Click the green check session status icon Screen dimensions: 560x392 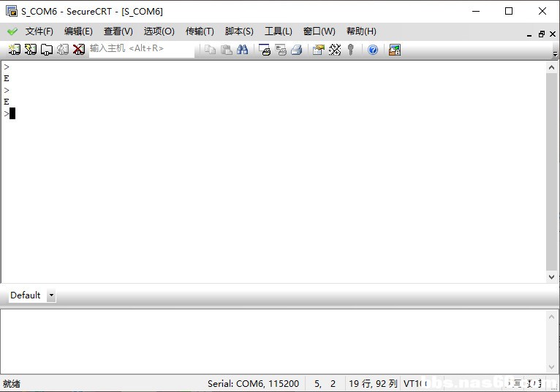point(12,31)
